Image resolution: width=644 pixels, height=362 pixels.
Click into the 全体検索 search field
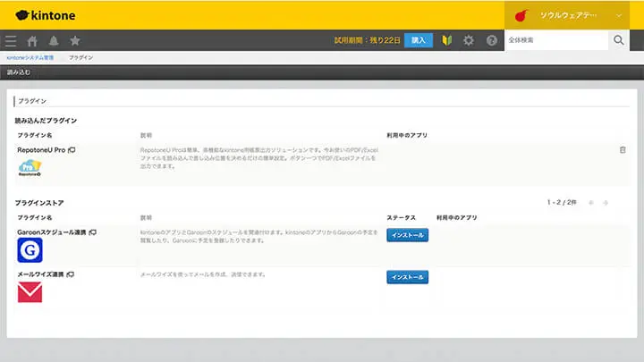[555, 40]
